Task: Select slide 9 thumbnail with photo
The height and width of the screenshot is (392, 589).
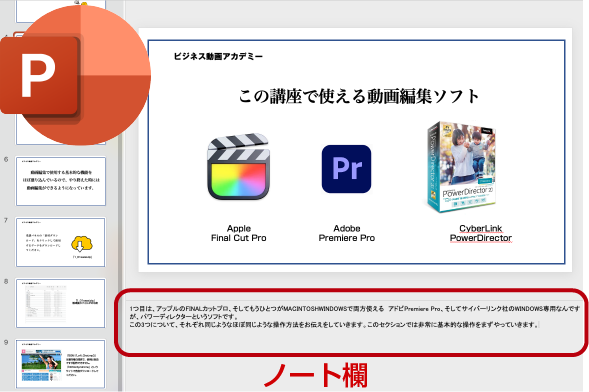Action: point(60,364)
